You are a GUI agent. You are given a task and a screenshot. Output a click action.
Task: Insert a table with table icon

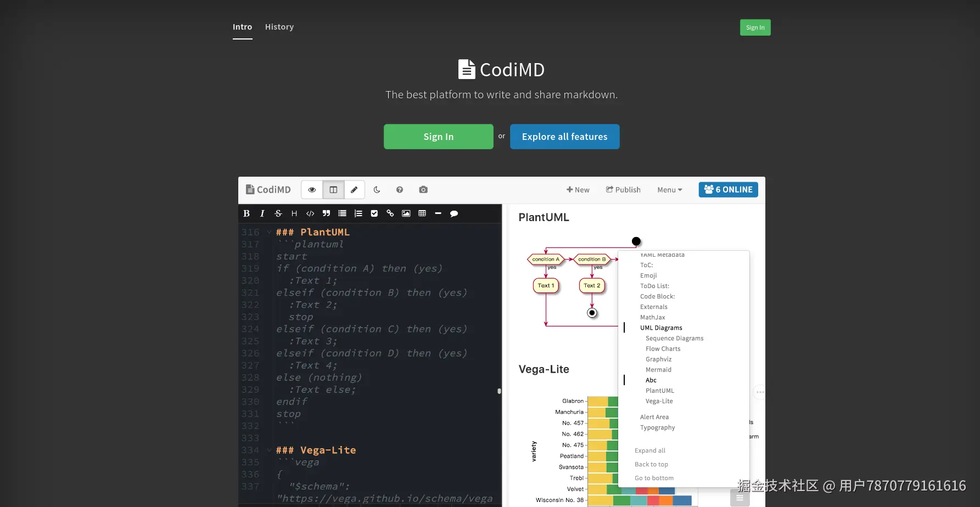click(422, 213)
